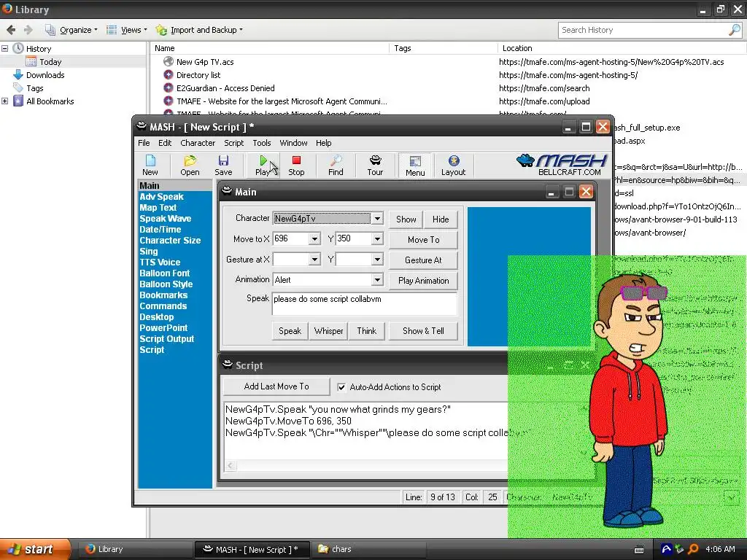Run the script with the green Play icon
This screenshot has height=560, width=747.
coord(263,166)
